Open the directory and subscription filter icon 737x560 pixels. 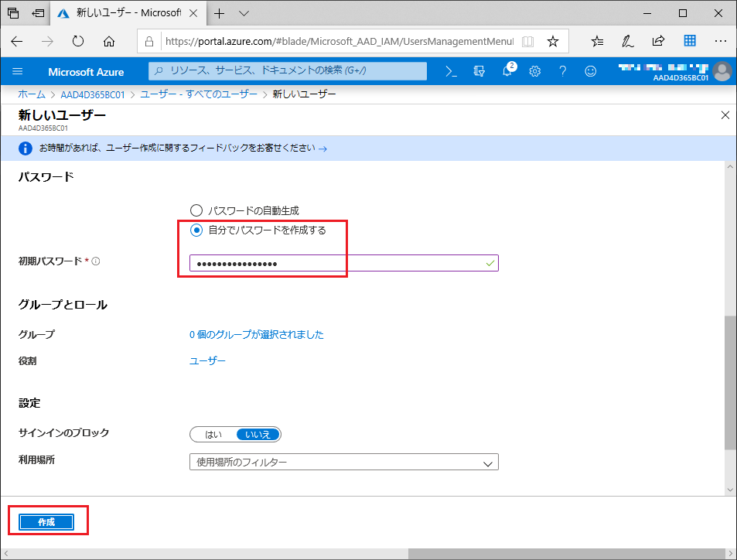coord(479,71)
